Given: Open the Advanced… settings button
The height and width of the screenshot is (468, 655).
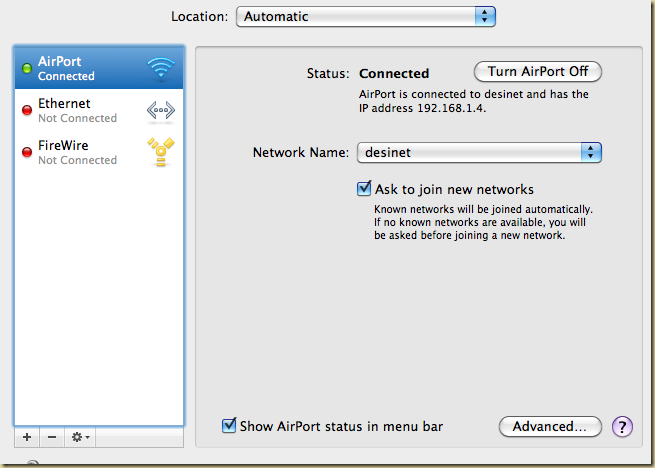Looking at the screenshot, I should (x=550, y=427).
